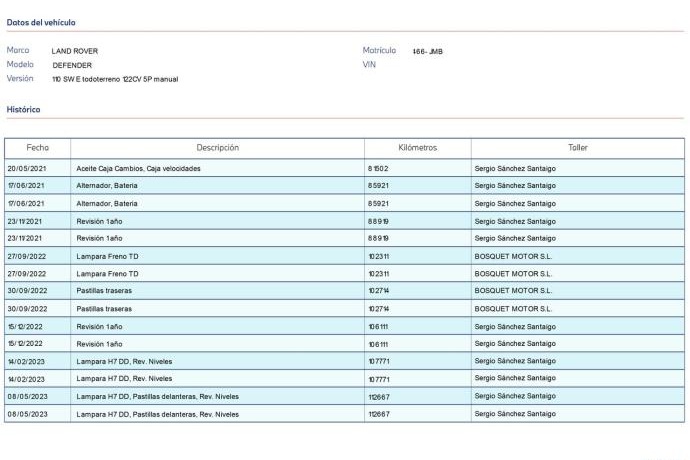
Task: Click the Modelo field label
Action: pyautogui.click(x=20, y=64)
